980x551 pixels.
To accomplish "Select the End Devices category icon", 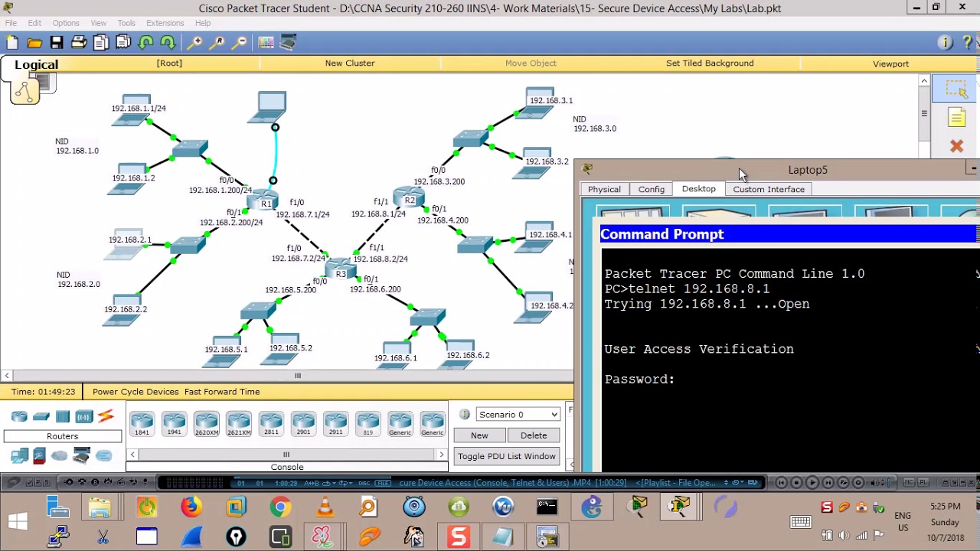I will click(x=19, y=457).
